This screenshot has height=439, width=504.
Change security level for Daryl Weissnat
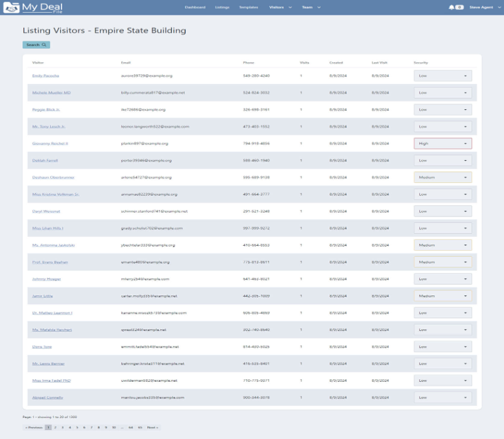(443, 211)
